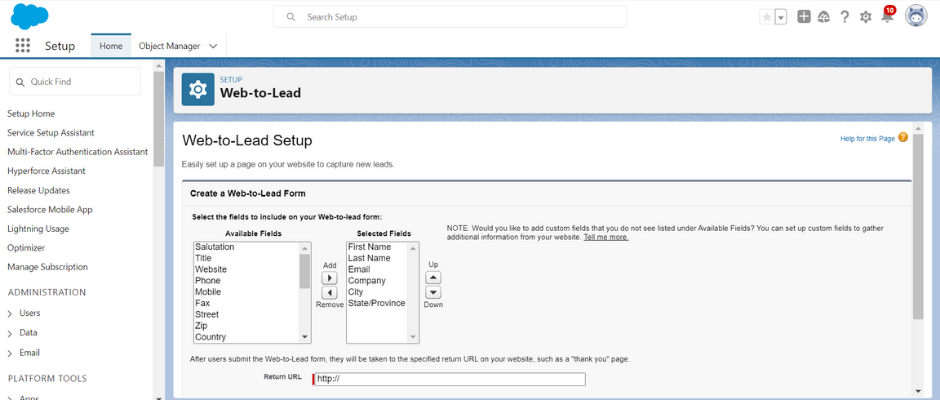Switch to the Home tab
940x400 pixels.
pos(111,46)
